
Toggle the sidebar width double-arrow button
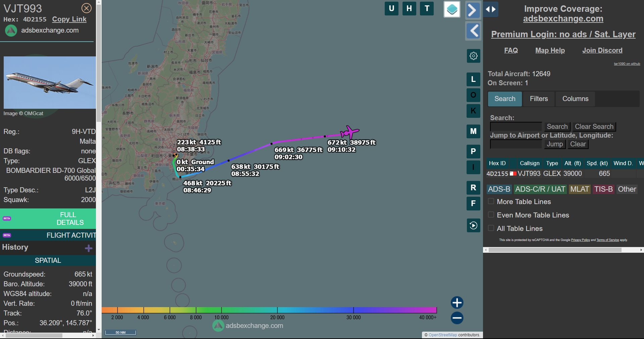click(491, 9)
